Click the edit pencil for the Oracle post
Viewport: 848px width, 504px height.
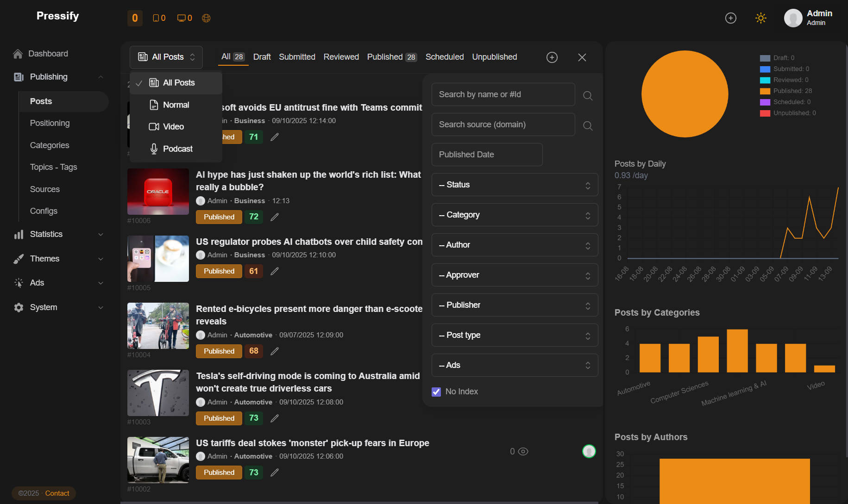(x=275, y=217)
